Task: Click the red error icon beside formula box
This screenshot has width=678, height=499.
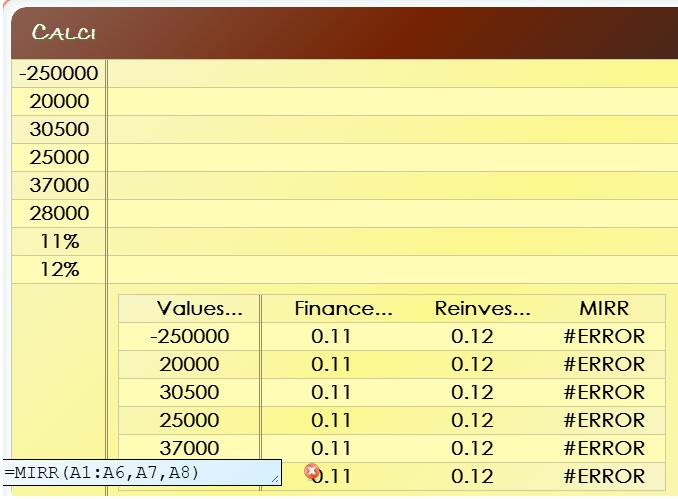Action: [x=312, y=472]
